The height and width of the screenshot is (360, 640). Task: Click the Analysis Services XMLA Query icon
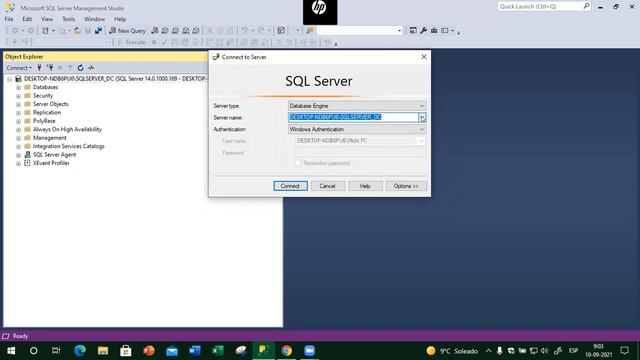pyautogui.click(x=186, y=31)
